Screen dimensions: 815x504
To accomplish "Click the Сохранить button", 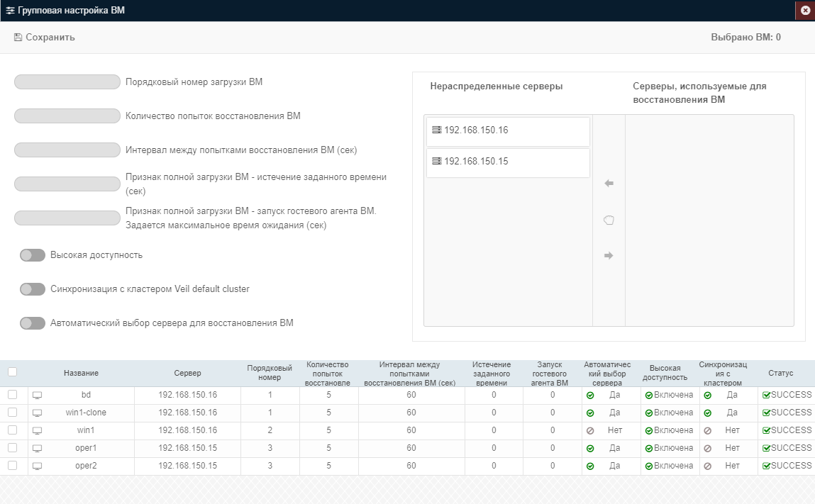I will point(45,38).
